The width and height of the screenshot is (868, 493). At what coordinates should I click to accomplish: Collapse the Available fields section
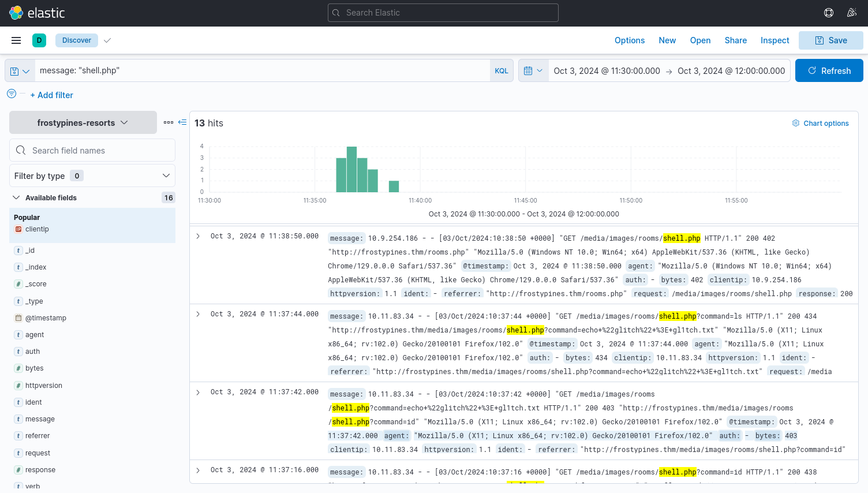point(16,197)
